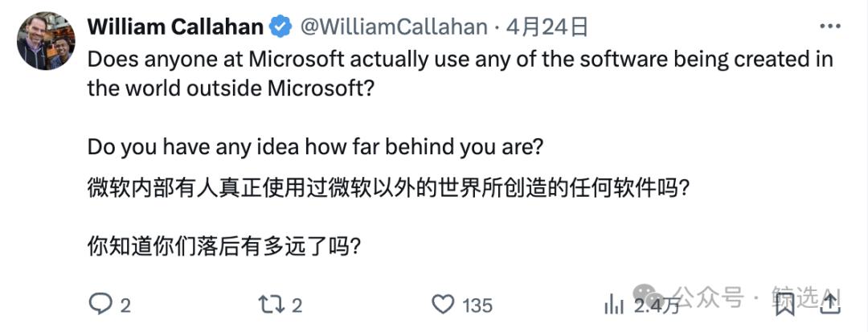
Task: Click the 微软内部有人 translated line
Action: tap(388, 189)
